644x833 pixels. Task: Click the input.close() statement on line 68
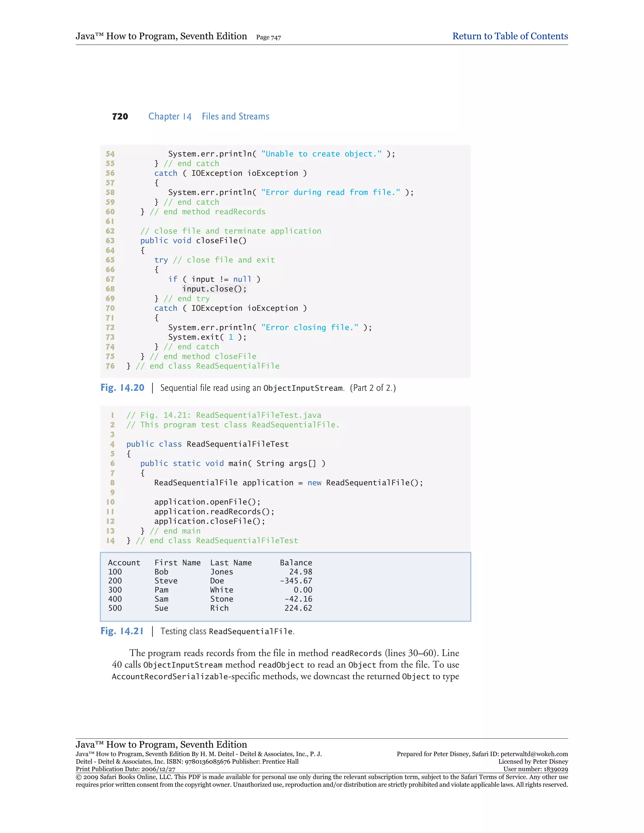click(x=214, y=289)
